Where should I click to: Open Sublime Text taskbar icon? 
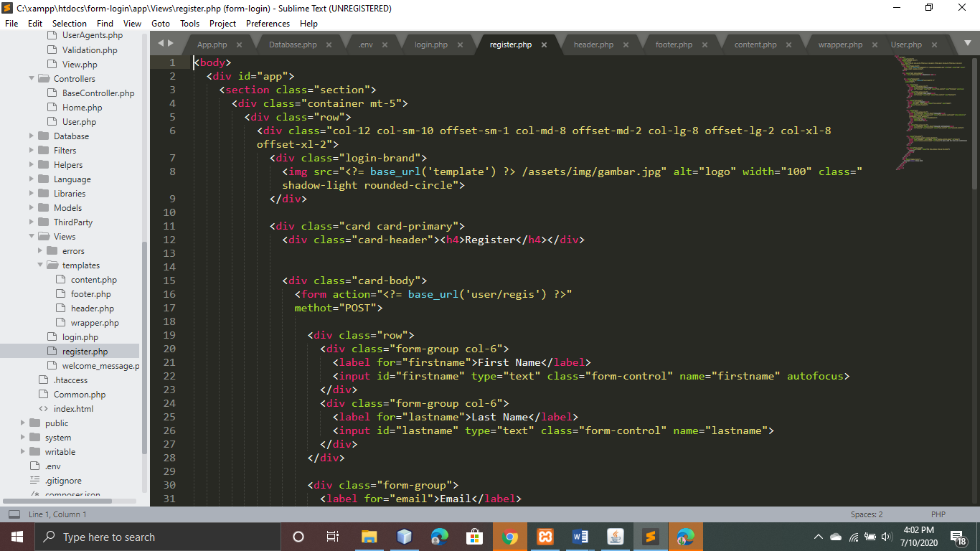click(650, 537)
